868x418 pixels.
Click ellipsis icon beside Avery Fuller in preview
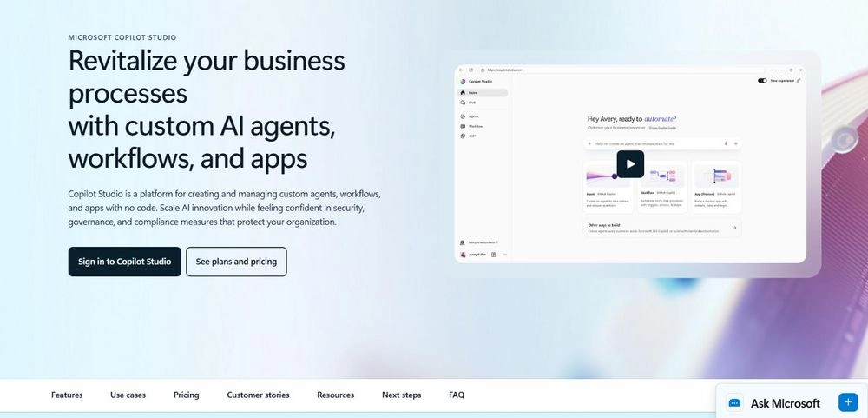pos(505,255)
